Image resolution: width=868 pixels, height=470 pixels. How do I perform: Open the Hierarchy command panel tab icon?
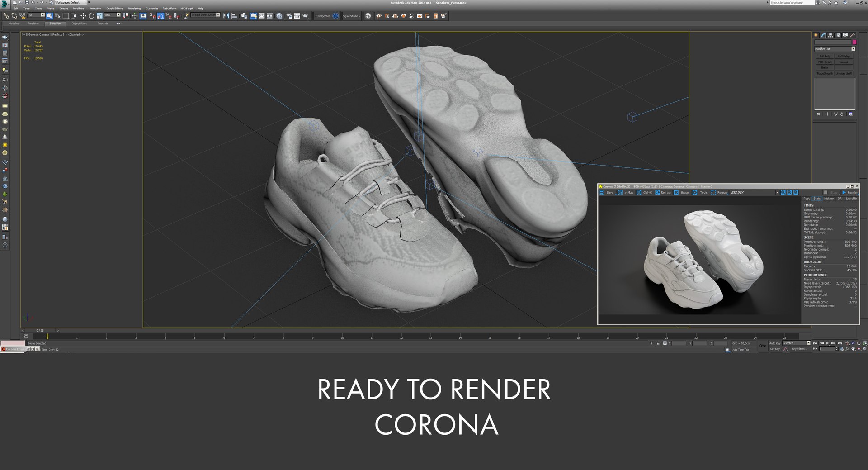(x=830, y=35)
